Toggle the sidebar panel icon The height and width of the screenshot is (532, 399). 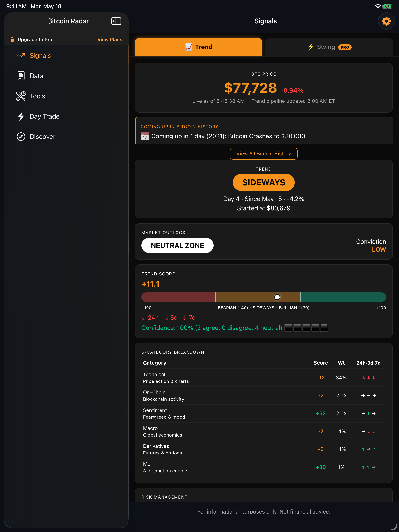[x=116, y=21]
